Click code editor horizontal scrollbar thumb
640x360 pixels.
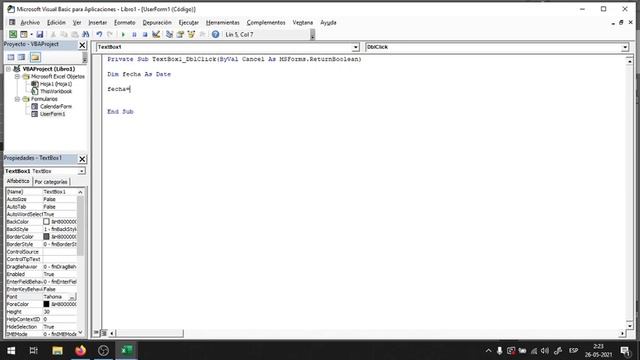pos(149,333)
